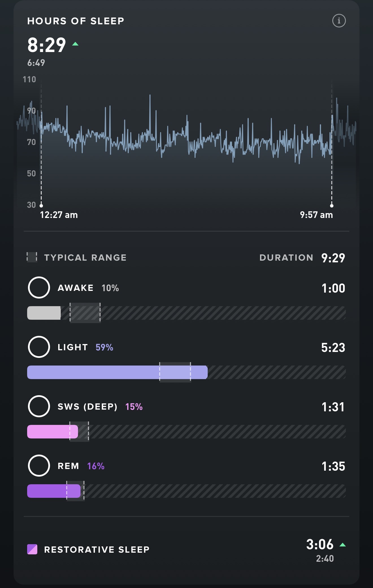
Task: Tap the 9:57 am wake time marker
Action: tap(332, 206)
